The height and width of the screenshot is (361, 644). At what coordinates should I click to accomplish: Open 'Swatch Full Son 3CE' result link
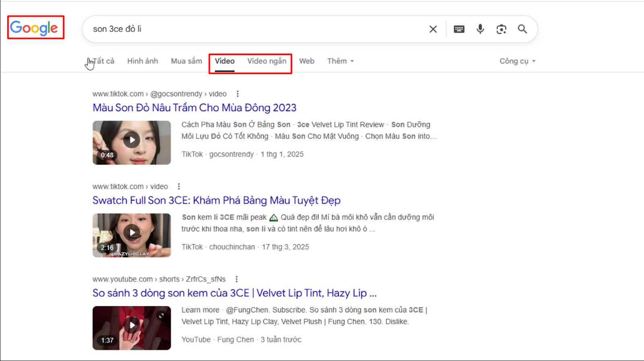(217, 200)
